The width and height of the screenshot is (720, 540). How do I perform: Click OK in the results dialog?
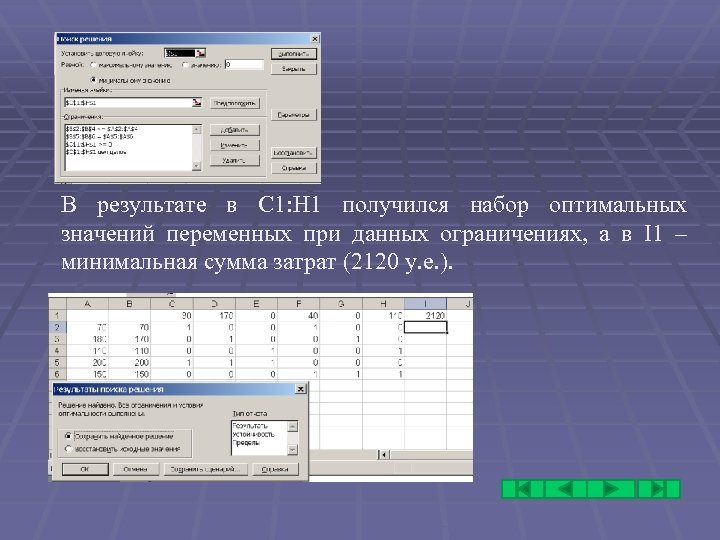click(x=85, y=469)
